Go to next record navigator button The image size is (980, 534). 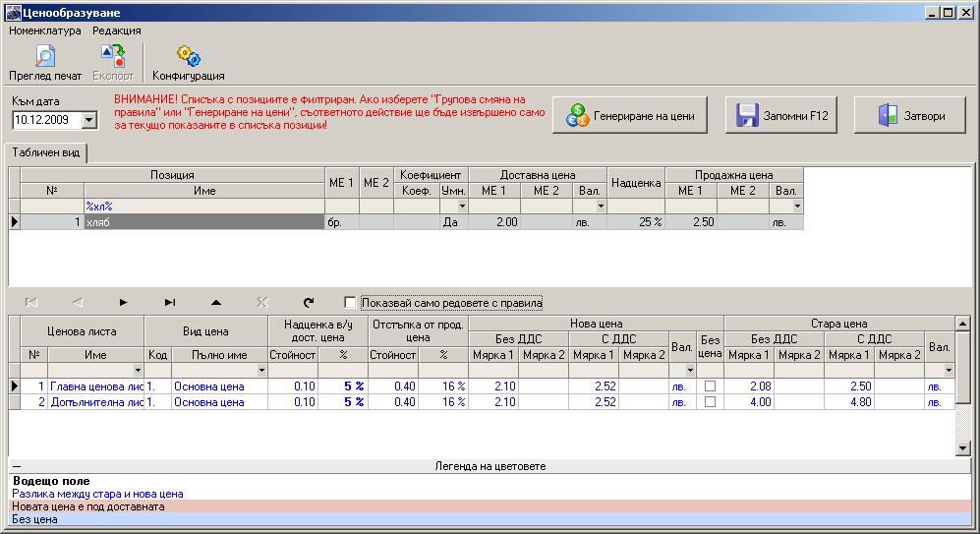[x=123, y=303]
